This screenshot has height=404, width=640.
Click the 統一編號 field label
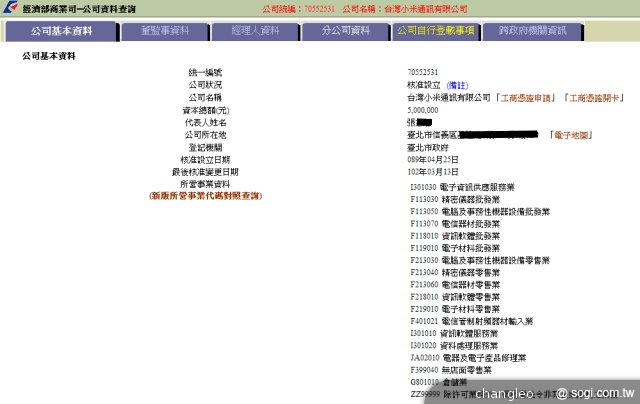tap(205, 73)
